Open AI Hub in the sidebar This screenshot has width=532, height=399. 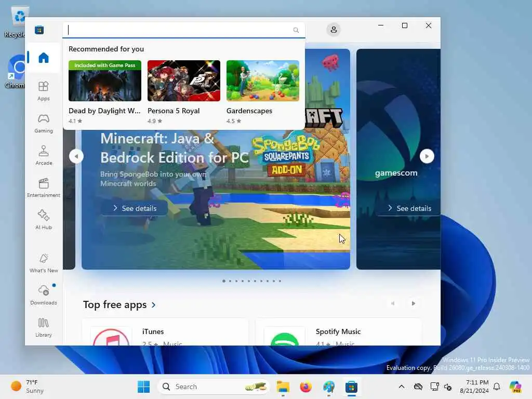tap(44, 220)
